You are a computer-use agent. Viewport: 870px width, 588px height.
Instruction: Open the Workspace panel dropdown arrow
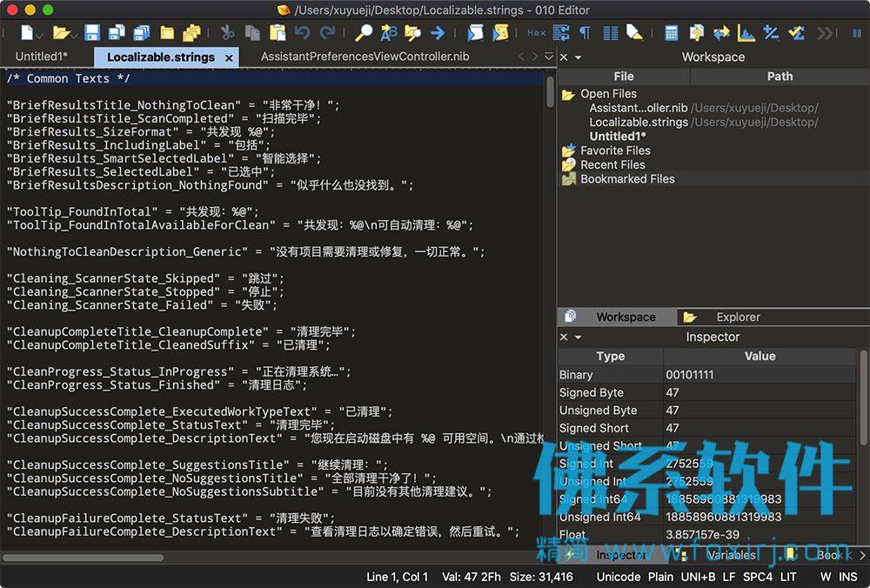(x=579, y=57)
